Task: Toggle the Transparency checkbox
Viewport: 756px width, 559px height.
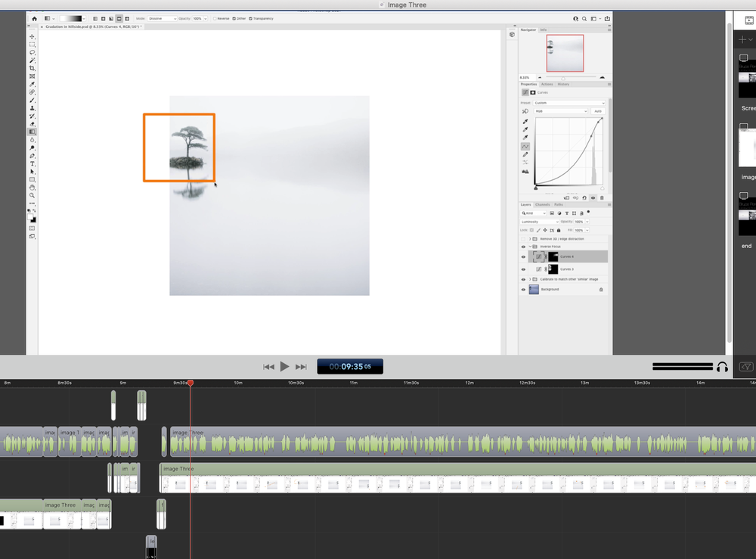Action: pyautogui.click(x=250, y=19)
